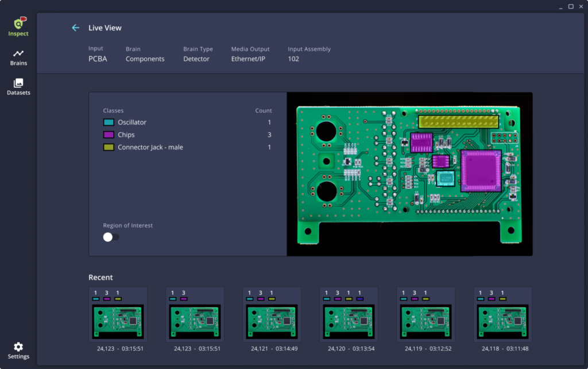This screenshot has width=588, height=369.
Task: Open recent capture 24,121 - 03:14:49
Action: (x=272, y=322)
